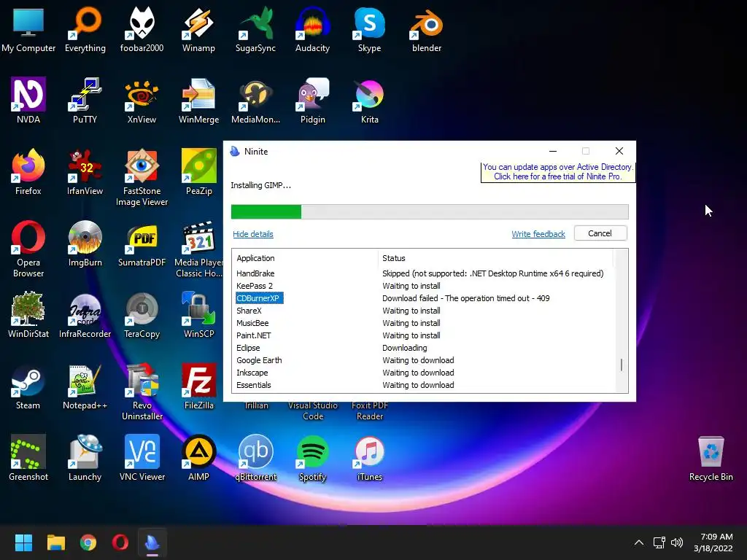Select the WinSCP desktop icon
Viewport: 747px width, 560px height.
click(198, 315)
